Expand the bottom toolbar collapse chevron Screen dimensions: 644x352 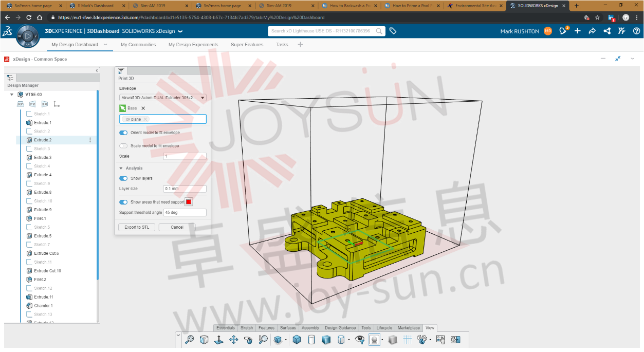click(x=178, y=335)
